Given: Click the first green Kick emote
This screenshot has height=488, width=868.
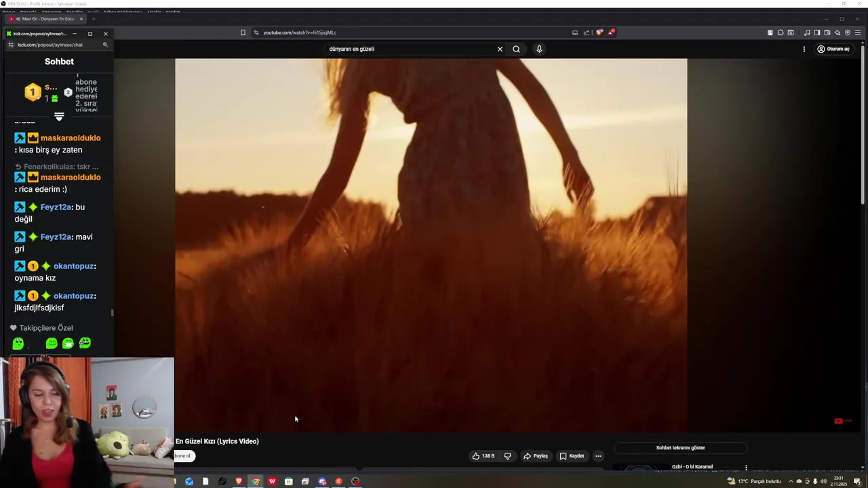Looking at the screenshot, I should 18,344.
